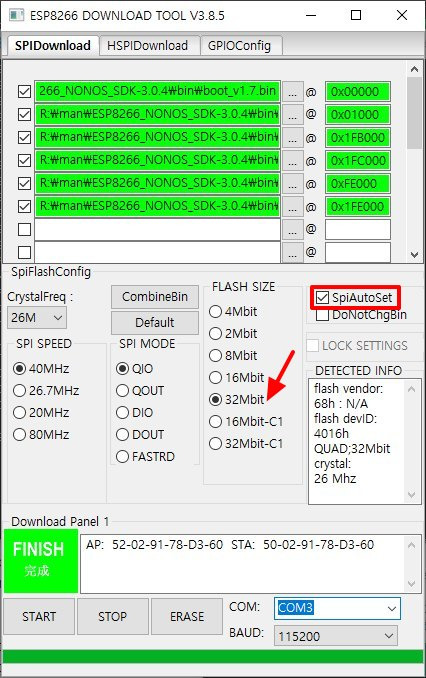The width and height of the screenshot is (426, 678).
Task: Select 16Mbit flash size
Action: tap(215, 377)
